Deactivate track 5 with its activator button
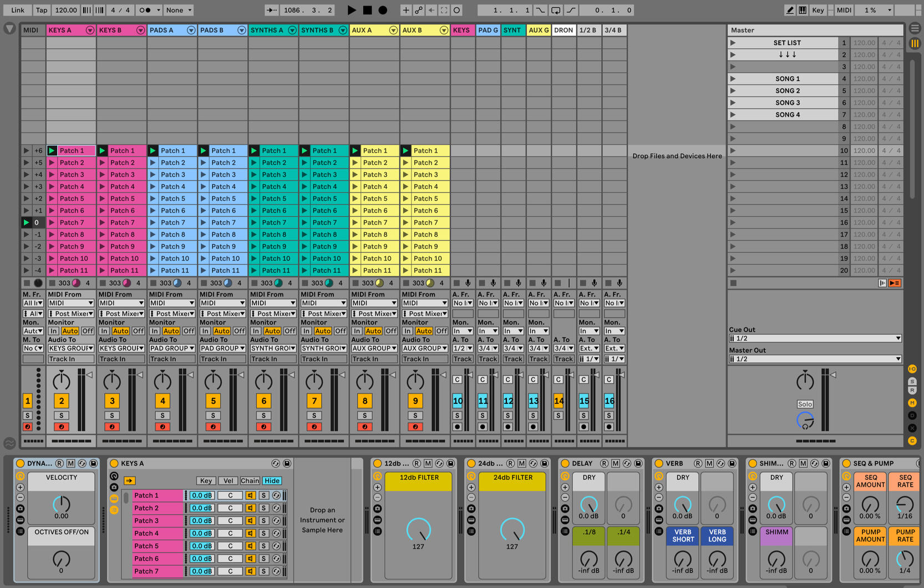924x588 pixels. (x=213, y=401)
